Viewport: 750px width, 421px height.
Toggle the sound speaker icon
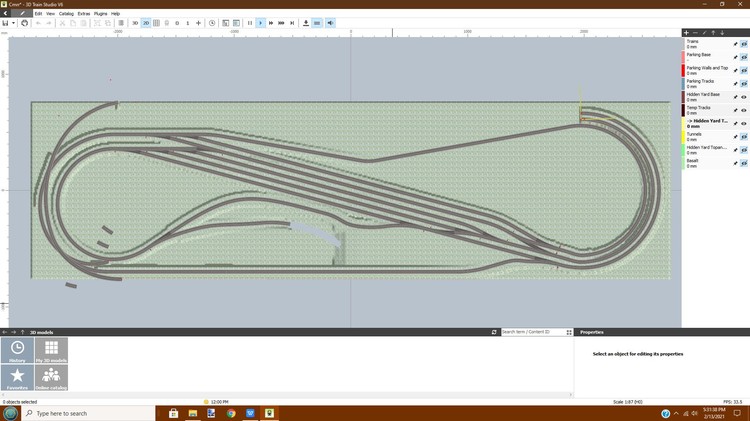[330, 22]
